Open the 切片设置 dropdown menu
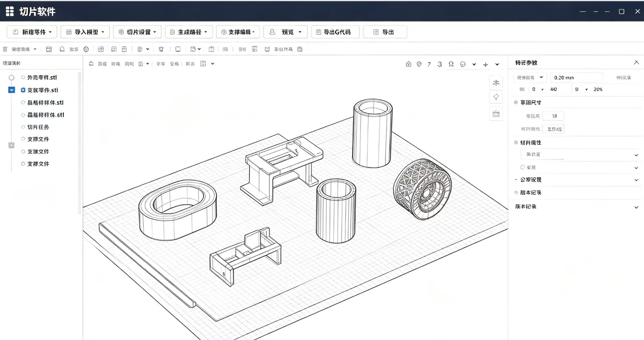The image size is (644, 340). tap(137, 32)
